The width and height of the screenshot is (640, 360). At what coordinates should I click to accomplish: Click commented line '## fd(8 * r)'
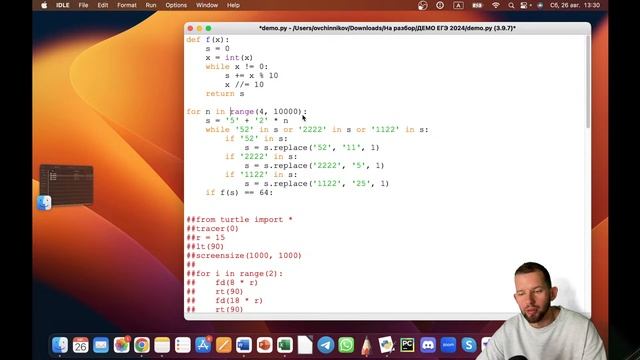click(x=222, y=282)
